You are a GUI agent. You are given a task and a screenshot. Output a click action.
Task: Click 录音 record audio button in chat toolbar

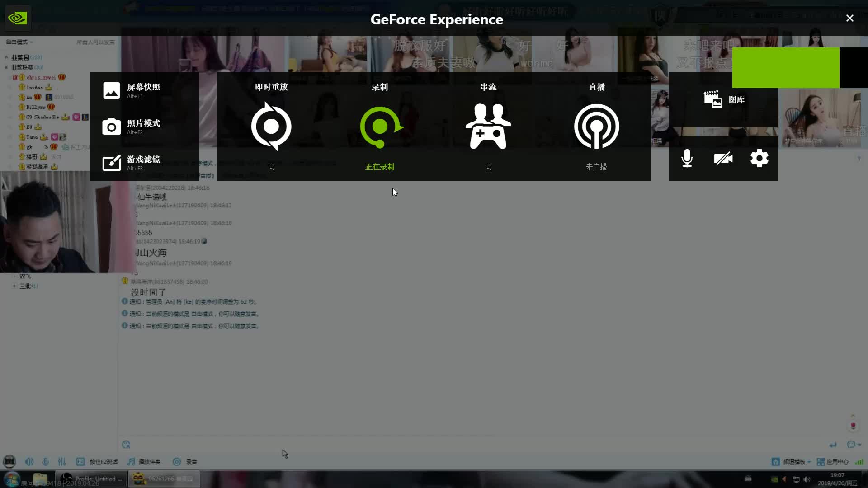pos(185,461)
